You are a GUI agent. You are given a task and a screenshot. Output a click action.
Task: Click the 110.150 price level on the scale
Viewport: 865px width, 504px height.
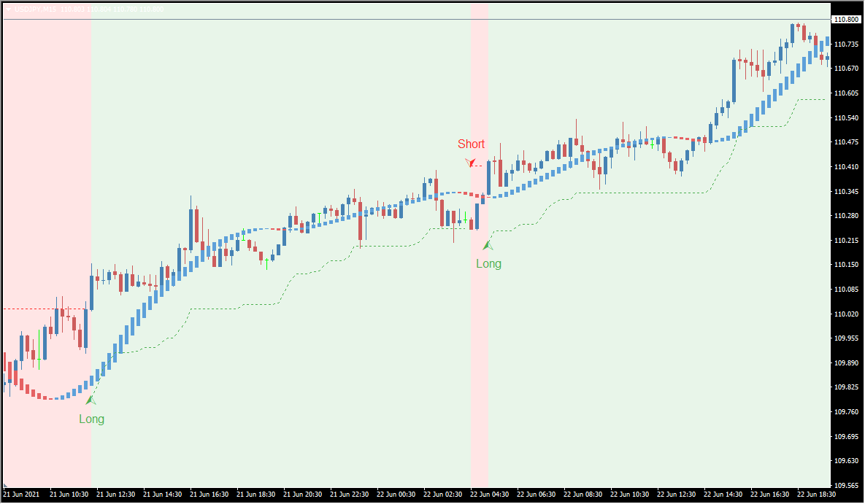click(x=846, y=265)
